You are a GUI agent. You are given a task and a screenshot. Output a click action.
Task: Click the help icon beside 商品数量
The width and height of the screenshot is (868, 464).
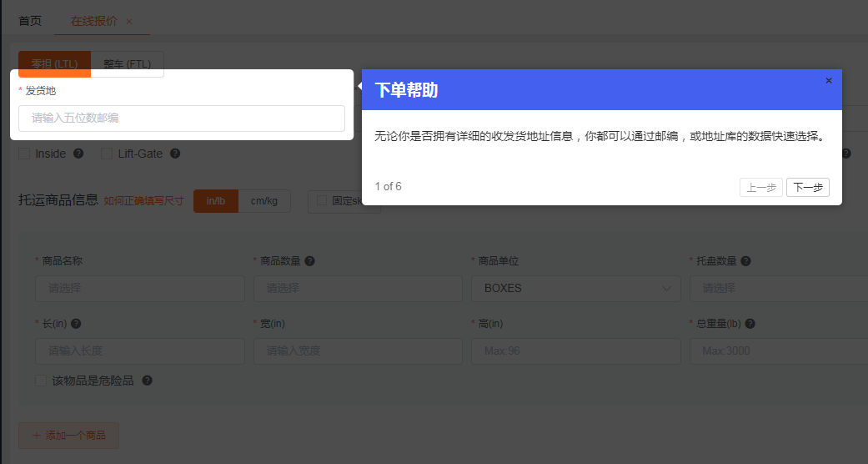click(x=309, y=261)
